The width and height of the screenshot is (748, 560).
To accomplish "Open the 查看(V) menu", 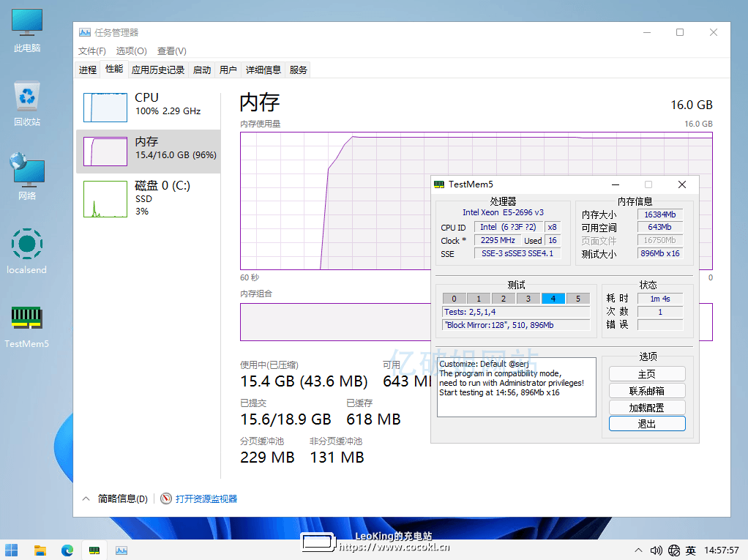I will click(172, 51).
